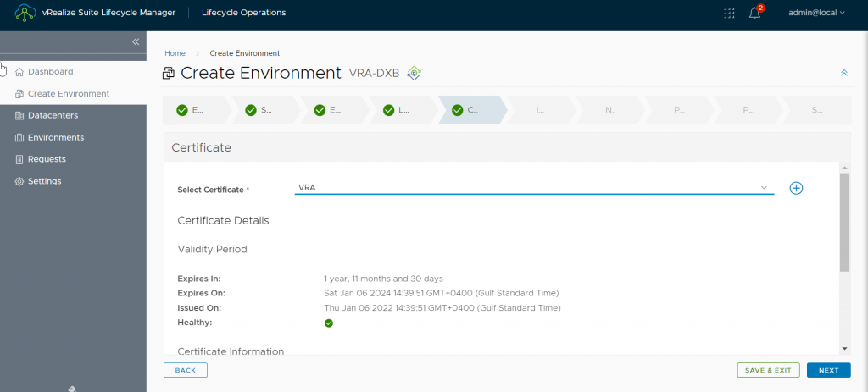Click the Settings gear icon
This screenshot has height=392, width=868.
(x=19, y=181)
